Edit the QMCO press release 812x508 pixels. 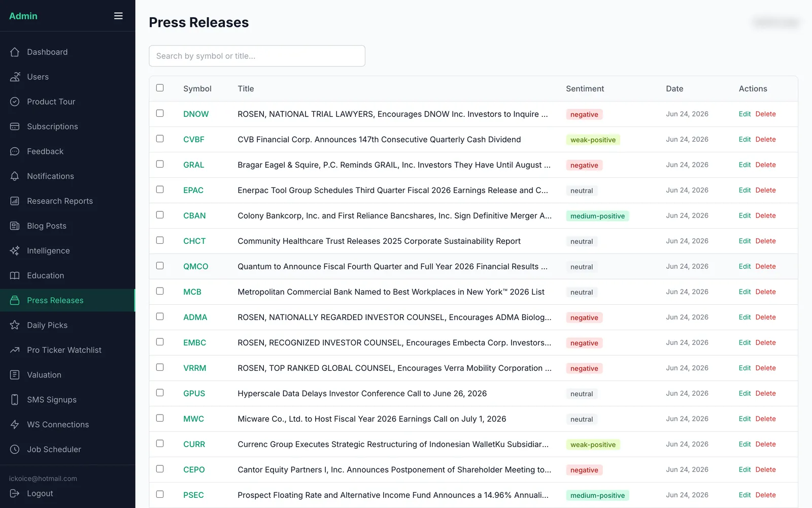[x=745, y=266]
